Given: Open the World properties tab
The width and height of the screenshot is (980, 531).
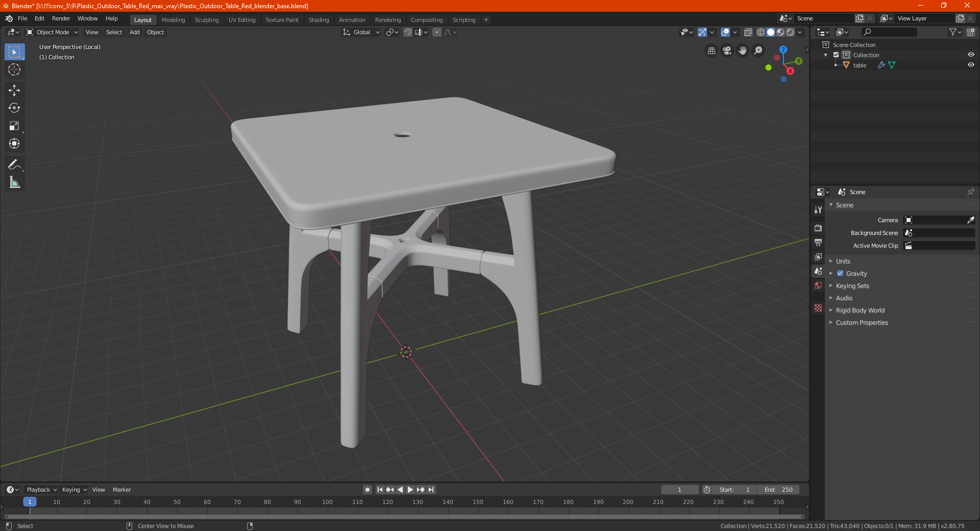Looking at the screenshot, I should point(818,285).
